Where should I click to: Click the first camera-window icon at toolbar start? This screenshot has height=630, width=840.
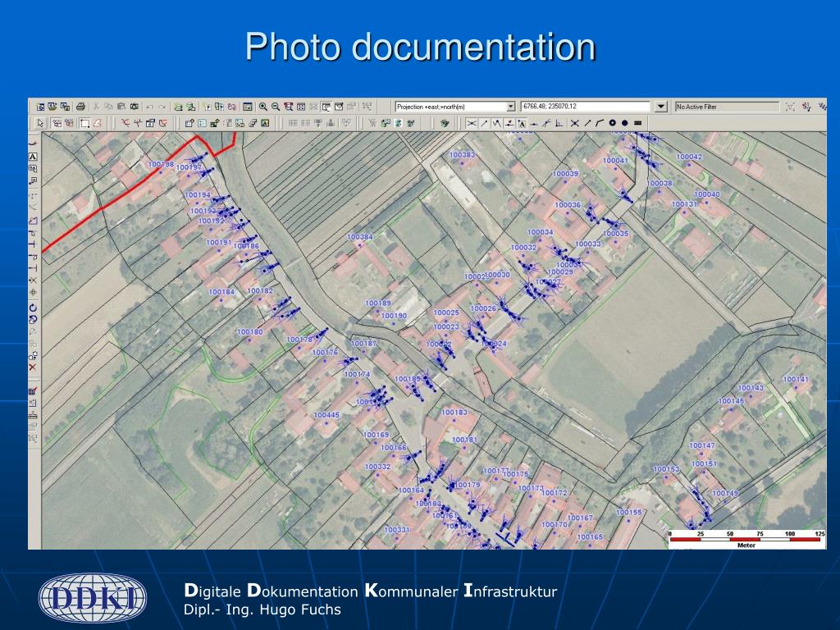point(40,107)
